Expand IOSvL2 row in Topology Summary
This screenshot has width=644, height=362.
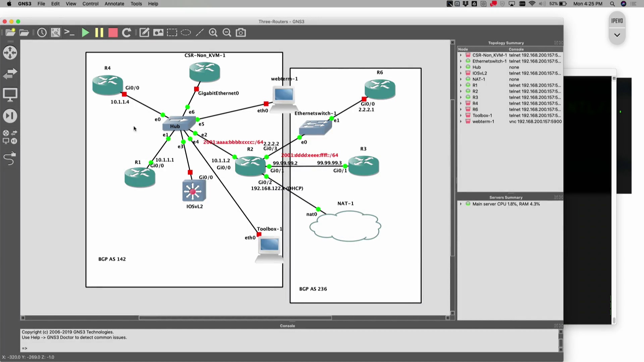[461, 73]
